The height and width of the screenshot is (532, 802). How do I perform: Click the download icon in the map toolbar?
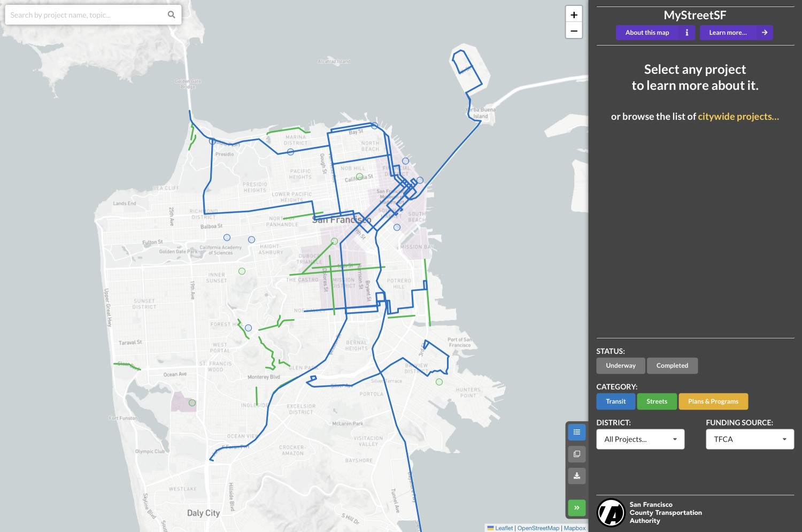point(576,476)
